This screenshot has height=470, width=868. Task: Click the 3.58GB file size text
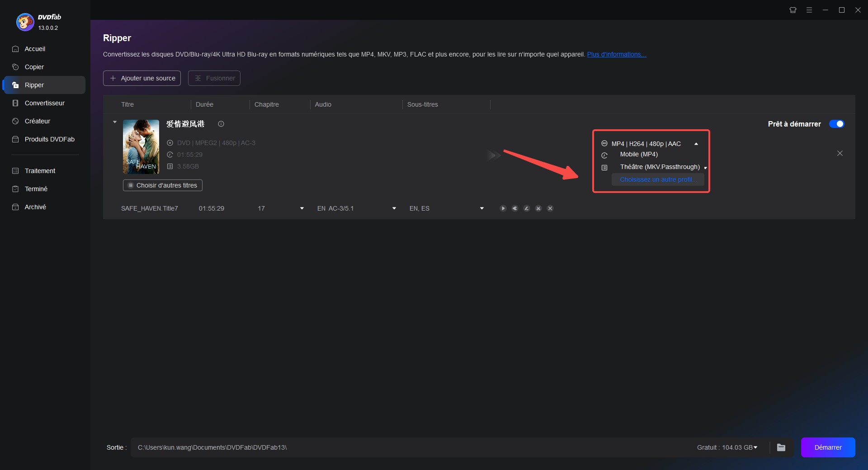[188, 166]
